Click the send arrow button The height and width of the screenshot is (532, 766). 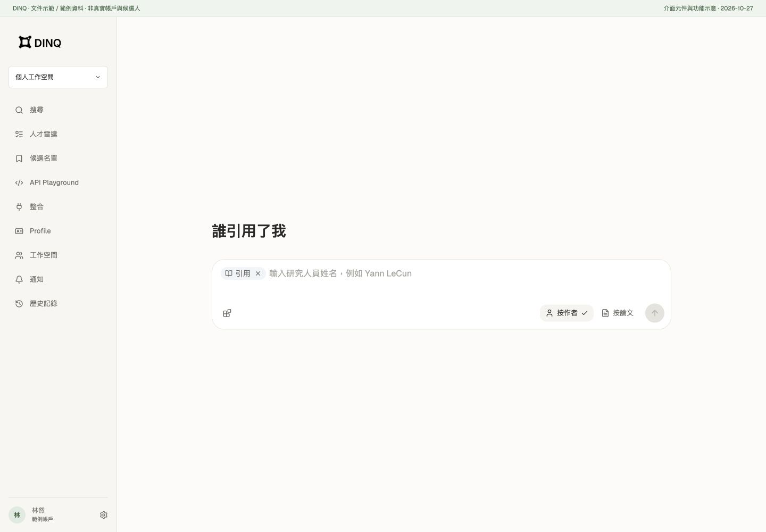[x=655, y=313]
